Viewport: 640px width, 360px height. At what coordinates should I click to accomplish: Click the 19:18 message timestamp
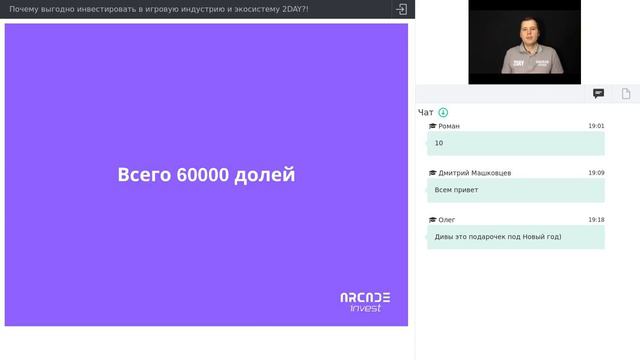[596, 220]
